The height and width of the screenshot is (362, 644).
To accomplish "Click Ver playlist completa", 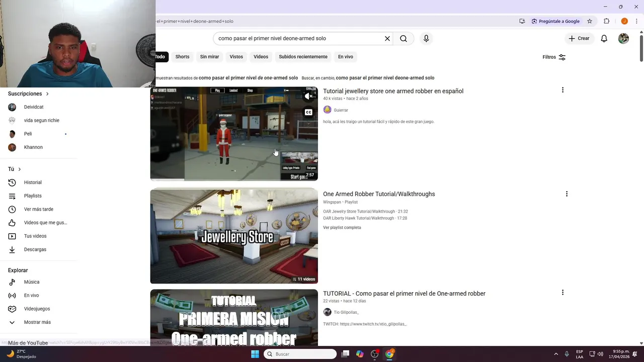I will (x=342, y=228).
